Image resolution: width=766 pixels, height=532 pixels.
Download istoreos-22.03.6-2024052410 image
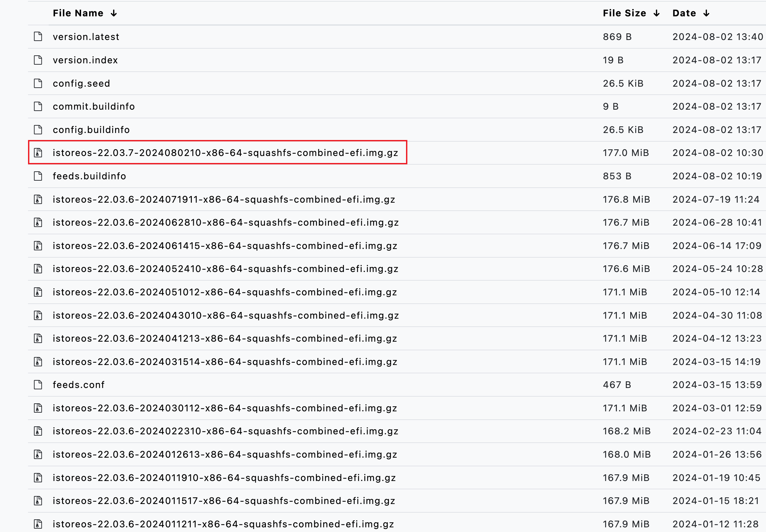tap(226, 269)
